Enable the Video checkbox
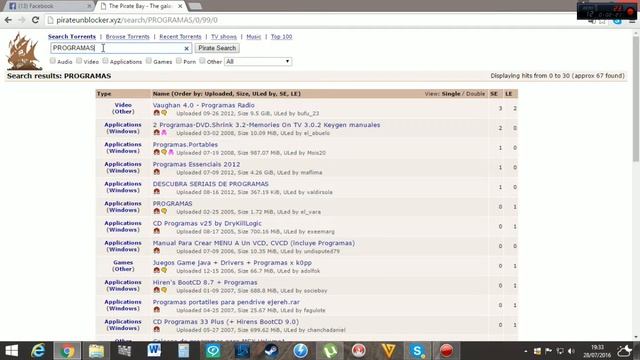Screen dimensions: 640x360 point(79,61)
